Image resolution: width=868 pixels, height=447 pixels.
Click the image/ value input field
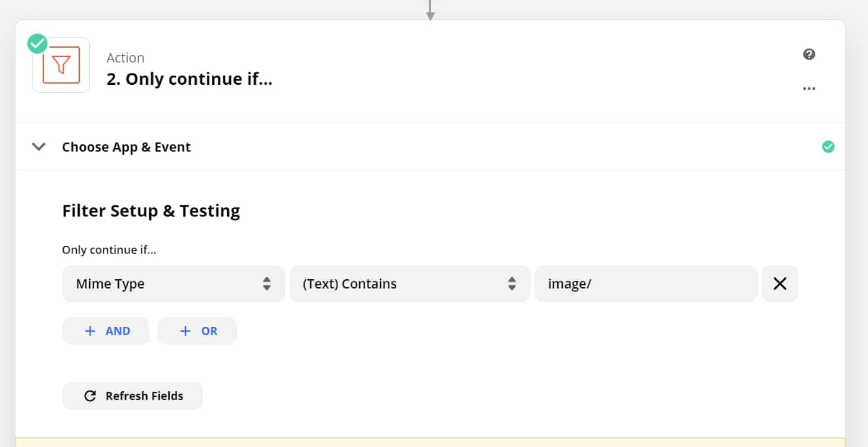[x=645, y=284]
